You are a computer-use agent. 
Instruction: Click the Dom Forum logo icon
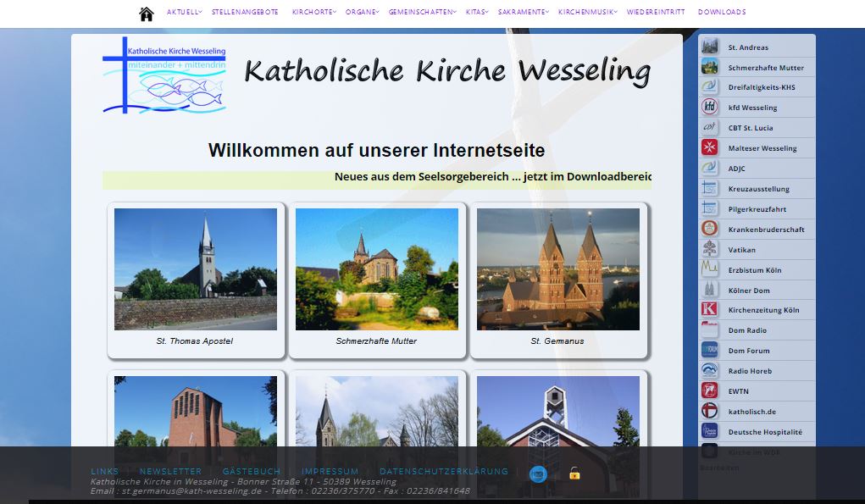click(x=709, y=350)
